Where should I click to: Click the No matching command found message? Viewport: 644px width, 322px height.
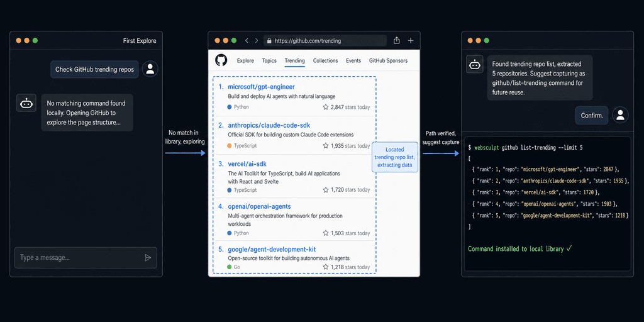(x=87, y=113)
